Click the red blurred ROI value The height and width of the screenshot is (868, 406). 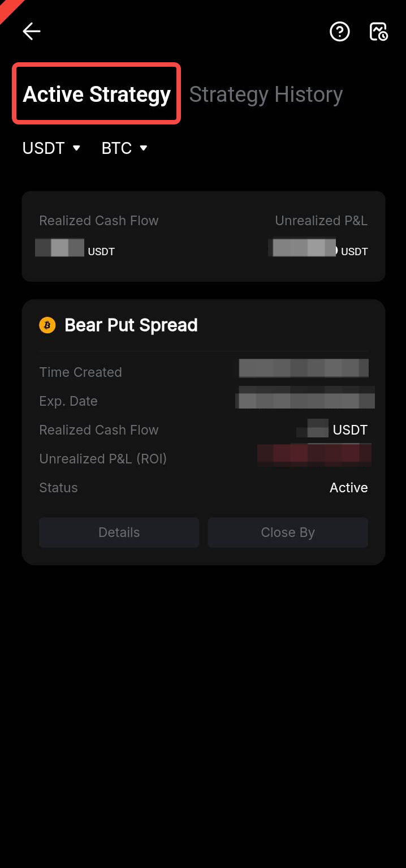point(314,454)
